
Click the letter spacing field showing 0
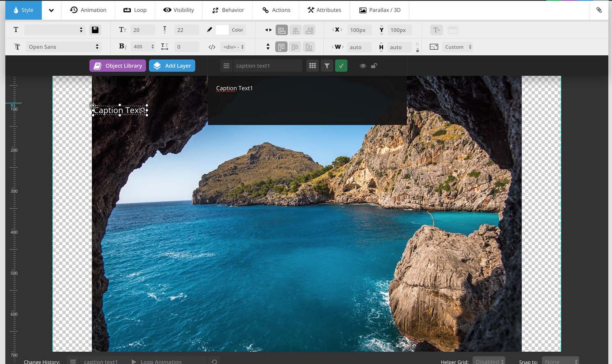(x=187, y=47)
